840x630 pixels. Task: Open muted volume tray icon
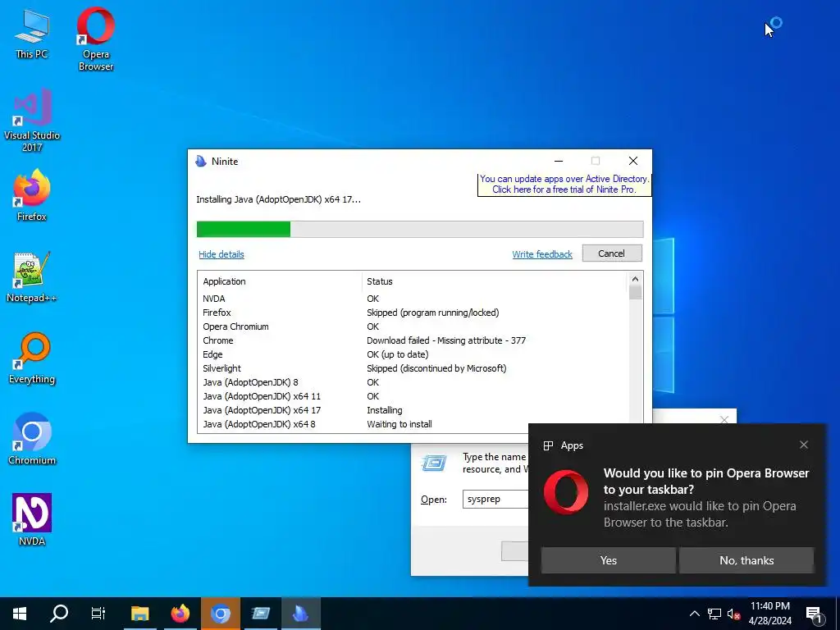[733, 614]
